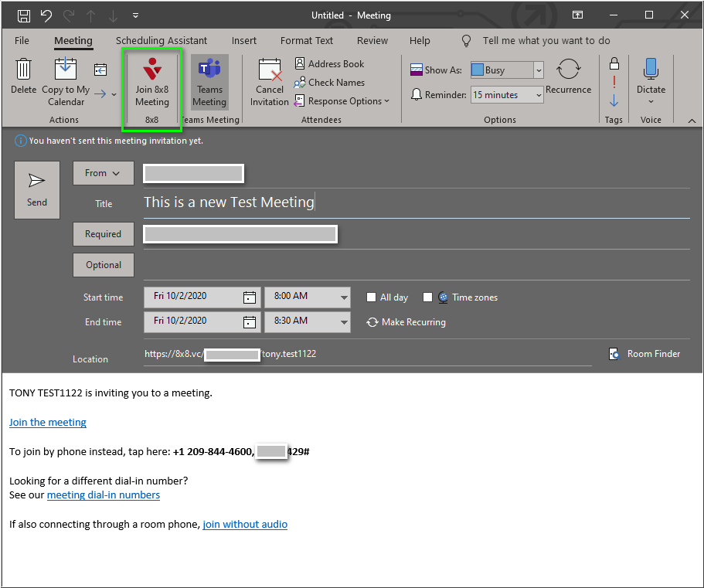The image size is (704, 588).
Task: Open the Address Book
Action: pyautogui.click(x=335, y=63)
